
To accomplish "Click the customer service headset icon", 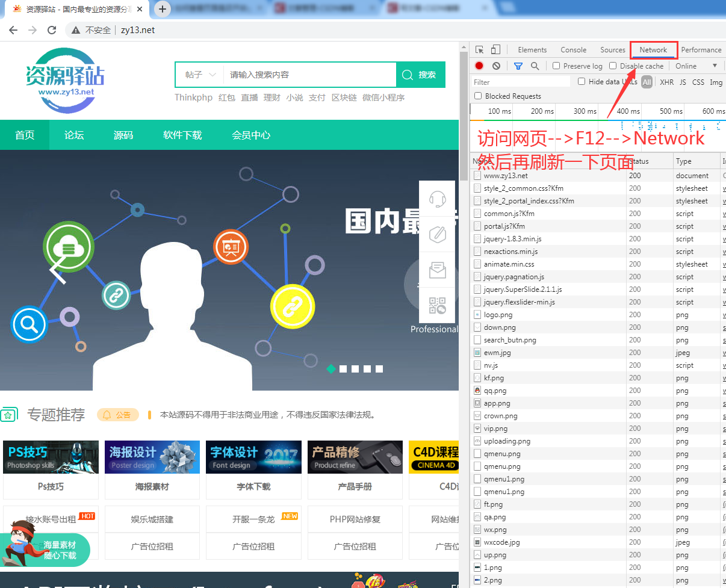I will click(x=437, y=199).
